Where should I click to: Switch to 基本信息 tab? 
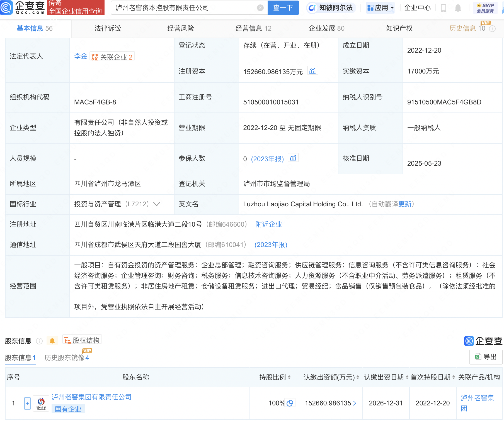(x=35, y=28)
